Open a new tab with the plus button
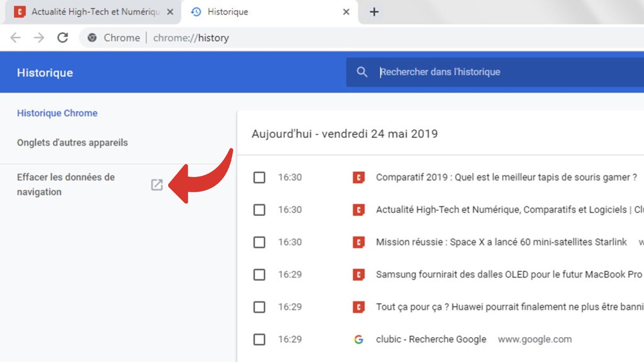 coord(374,12)
